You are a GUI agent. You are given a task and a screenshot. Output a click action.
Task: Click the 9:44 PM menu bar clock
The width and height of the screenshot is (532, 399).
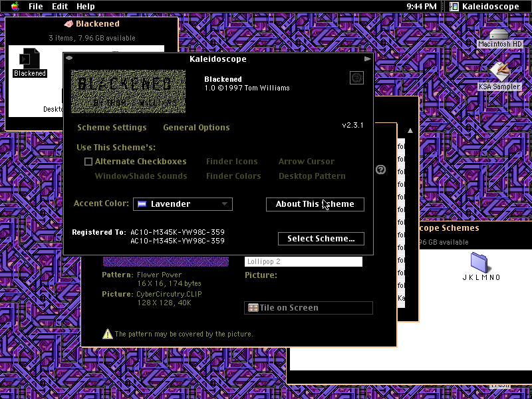coord(422,7)
